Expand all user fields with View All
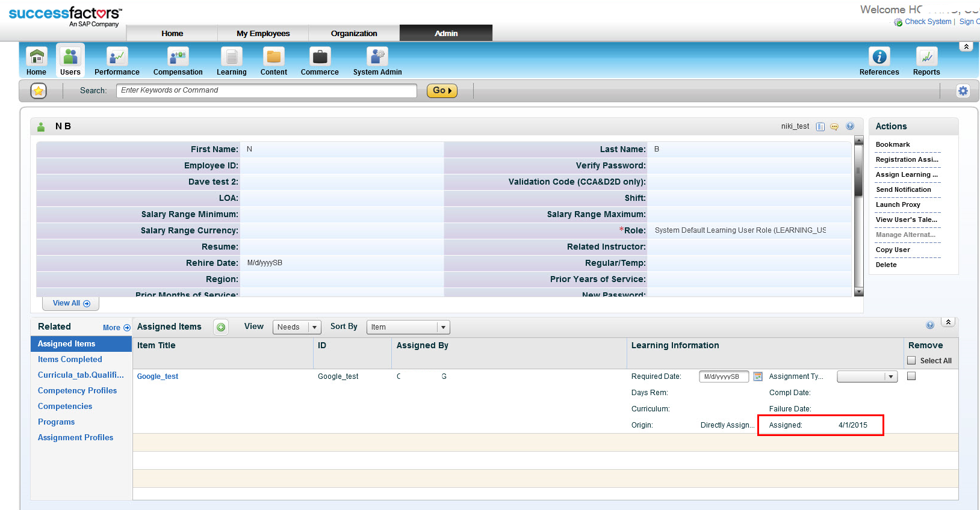The width and height of the screenshot is (980, 510). pos(71,303)
